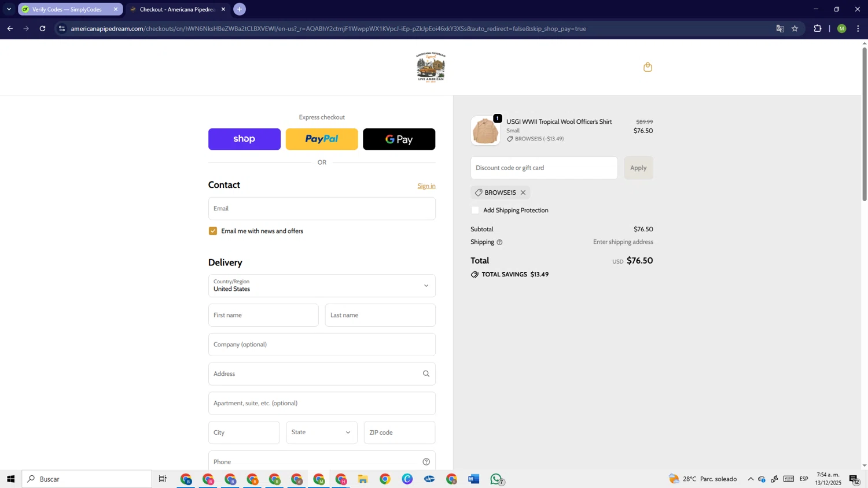Viewport: 868px width, 488px height.
Task: Click the Last name field
Action: pos(380,315)
